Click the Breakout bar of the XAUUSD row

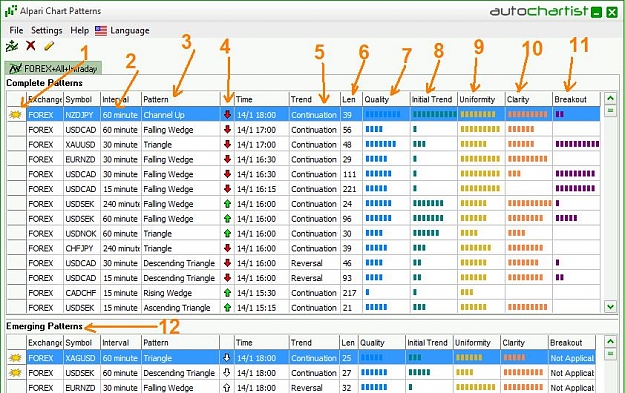pos(577,144)
